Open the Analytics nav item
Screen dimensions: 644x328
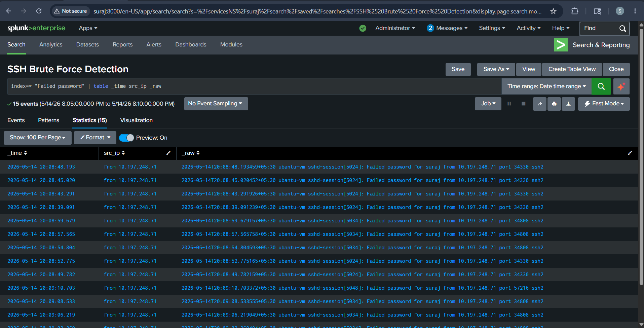point(51,45)
